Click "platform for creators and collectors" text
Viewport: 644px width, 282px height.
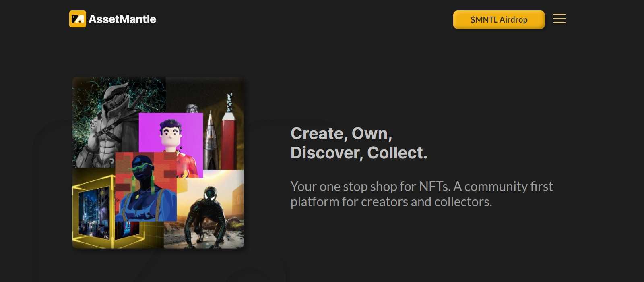pos(391,202)
